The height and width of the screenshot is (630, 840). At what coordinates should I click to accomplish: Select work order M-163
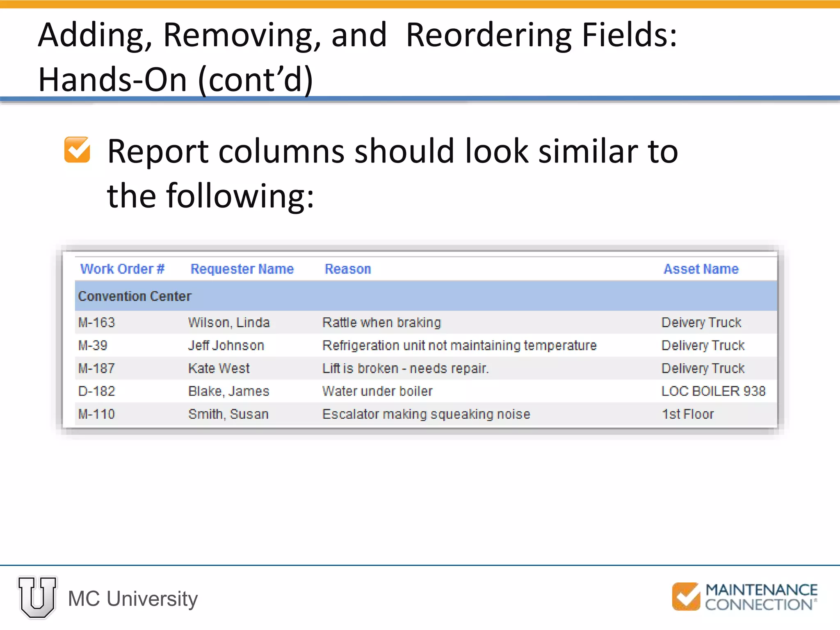[x=97, y=322]
